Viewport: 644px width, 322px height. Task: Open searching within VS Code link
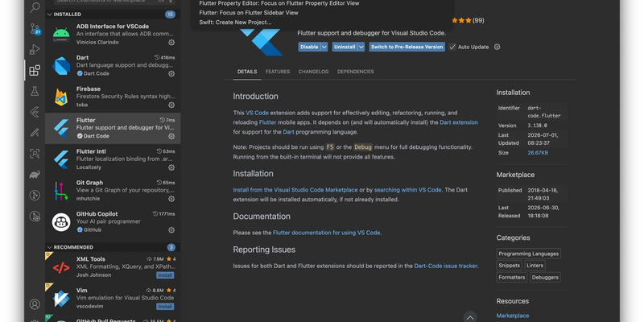click(x=408, y=190)
